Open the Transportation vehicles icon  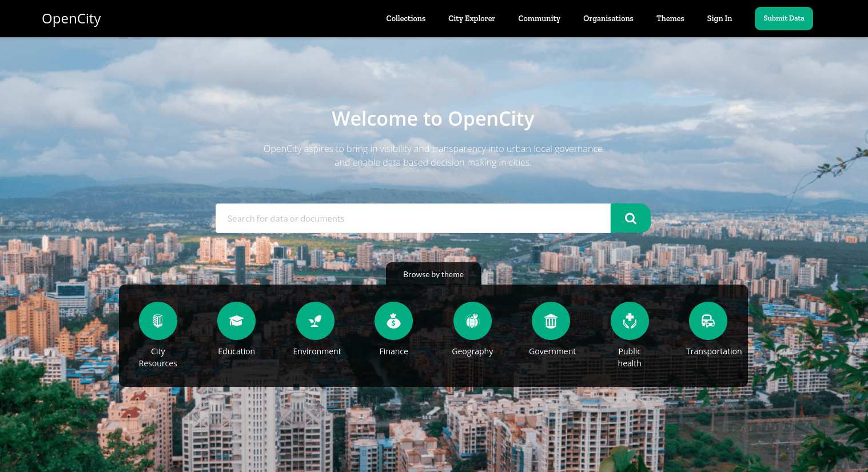pyautogui.click(x=708, y=321)
